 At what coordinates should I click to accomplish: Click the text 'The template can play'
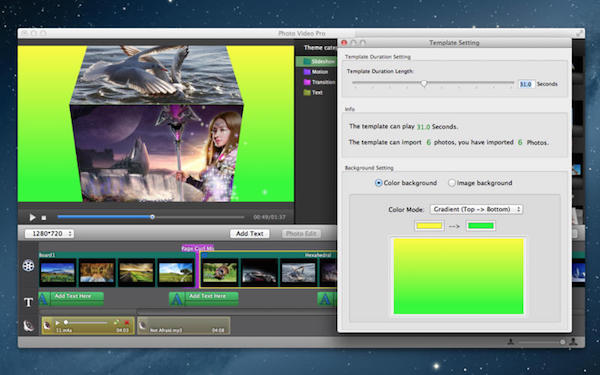(382, 126)
